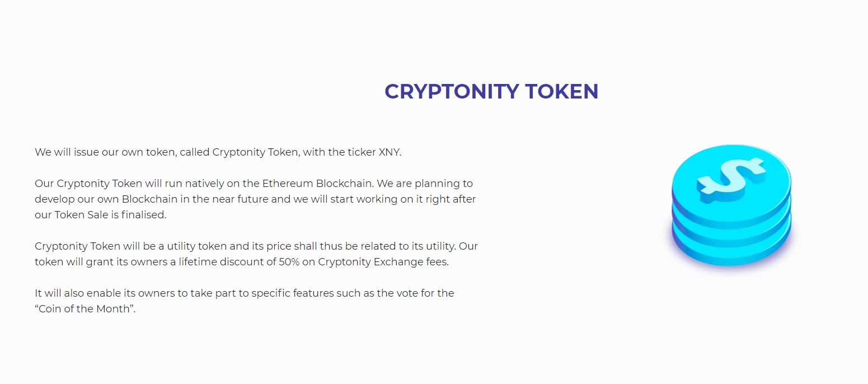868x384 pixels.
Task: Click the CRYPTONITY TOKEN heading
Action: pyautogui.click(x=491, y=91)
